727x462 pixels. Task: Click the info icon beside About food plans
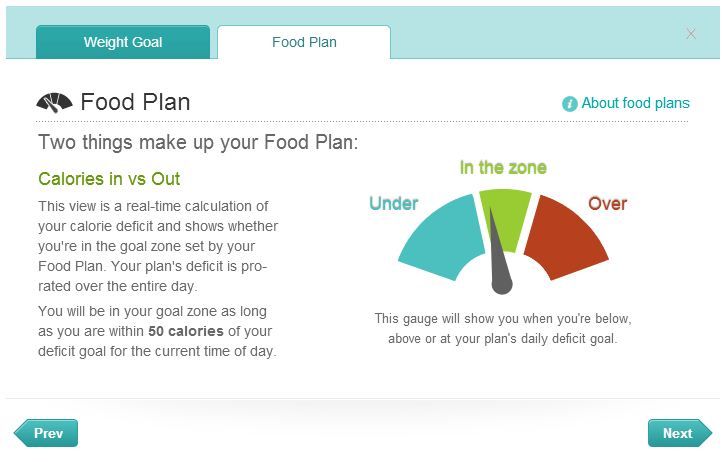click(x=570, y=104)
